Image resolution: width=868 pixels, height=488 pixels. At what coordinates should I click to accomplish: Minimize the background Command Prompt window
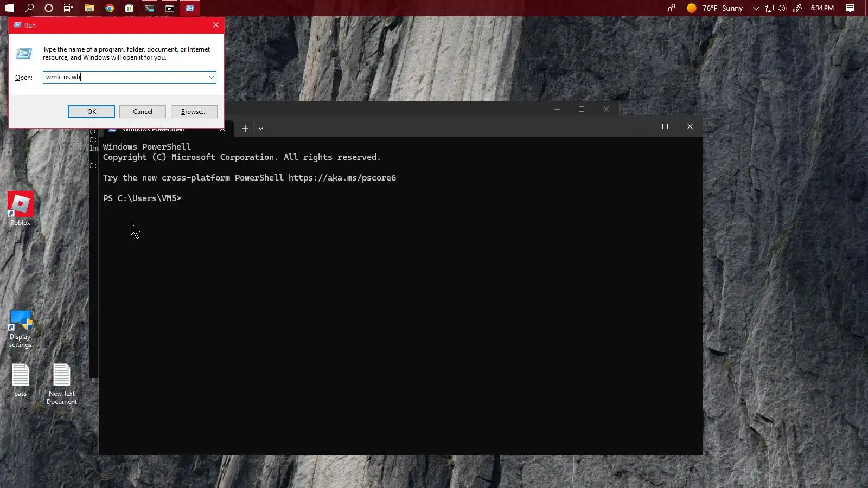coord(557,109)
